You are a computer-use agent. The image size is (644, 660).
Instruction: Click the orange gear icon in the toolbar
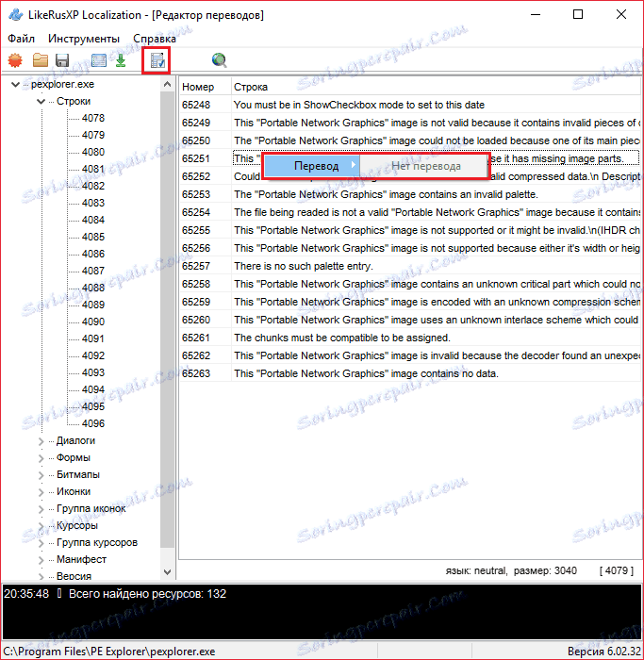pos(15,60)
